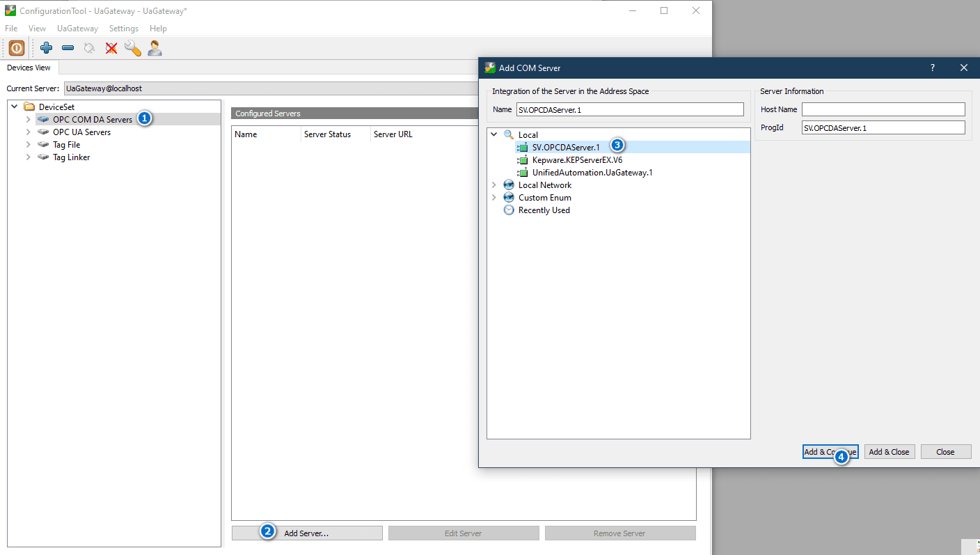
Task: Click the ProgId input field
Action: (x=883, y=127)
